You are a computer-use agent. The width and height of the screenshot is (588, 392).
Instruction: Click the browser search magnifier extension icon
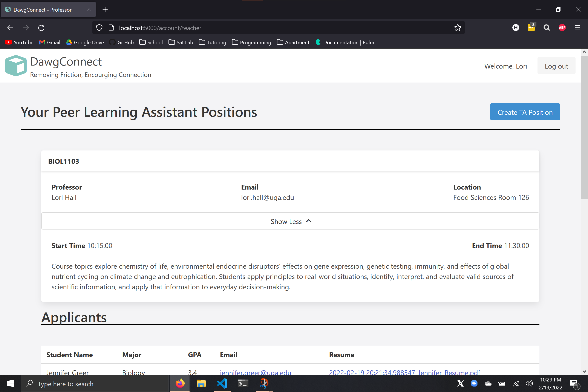pyautogui.click(x=547, y=28)
